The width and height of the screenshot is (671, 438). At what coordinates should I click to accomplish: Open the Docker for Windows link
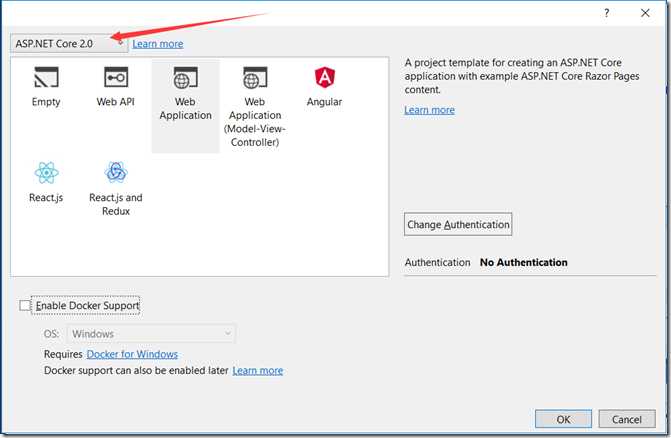[132, 354]
